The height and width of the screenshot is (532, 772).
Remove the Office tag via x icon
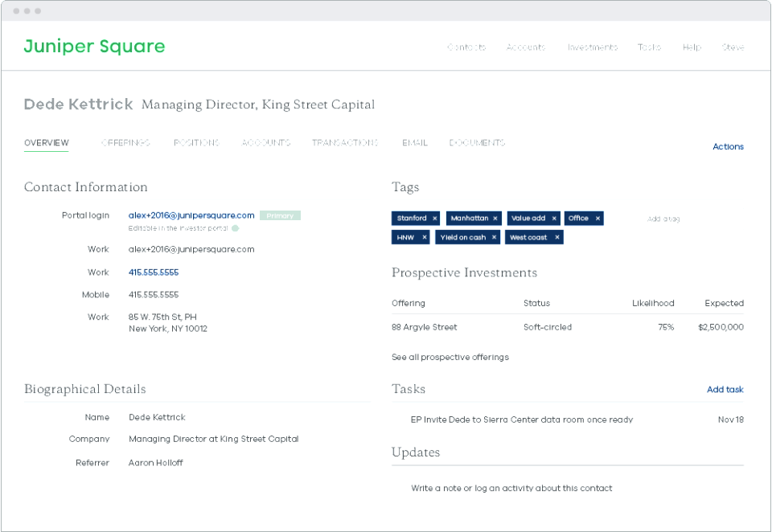pos(597,219)
